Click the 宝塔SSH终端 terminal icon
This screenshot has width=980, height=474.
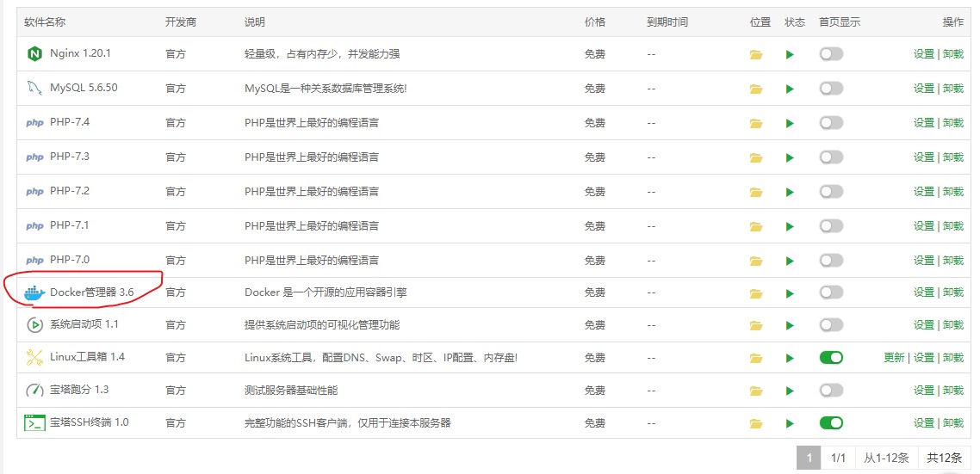(x=34, y=422)
